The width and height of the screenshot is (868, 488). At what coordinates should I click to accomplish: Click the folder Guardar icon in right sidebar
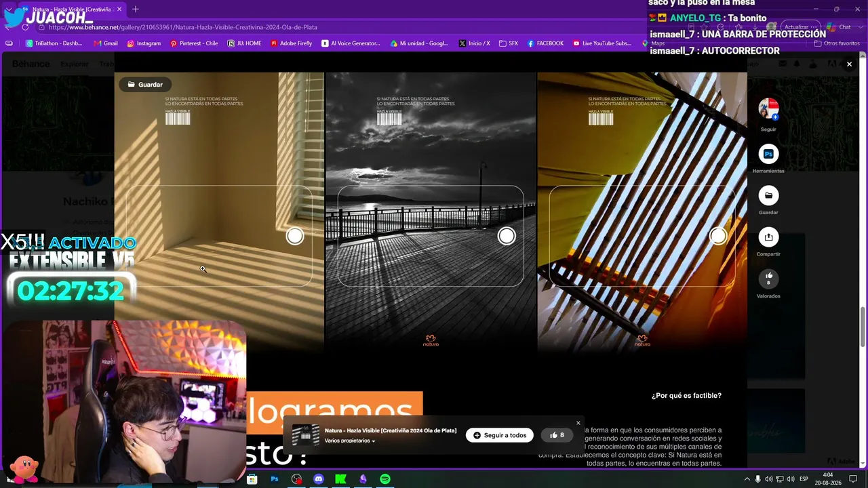click(x=768, y=196)
